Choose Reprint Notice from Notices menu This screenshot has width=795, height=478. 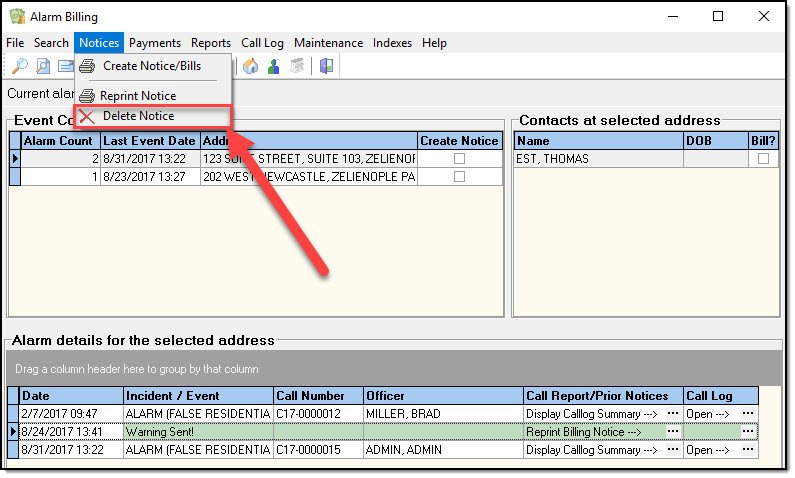tap(138, 96)
